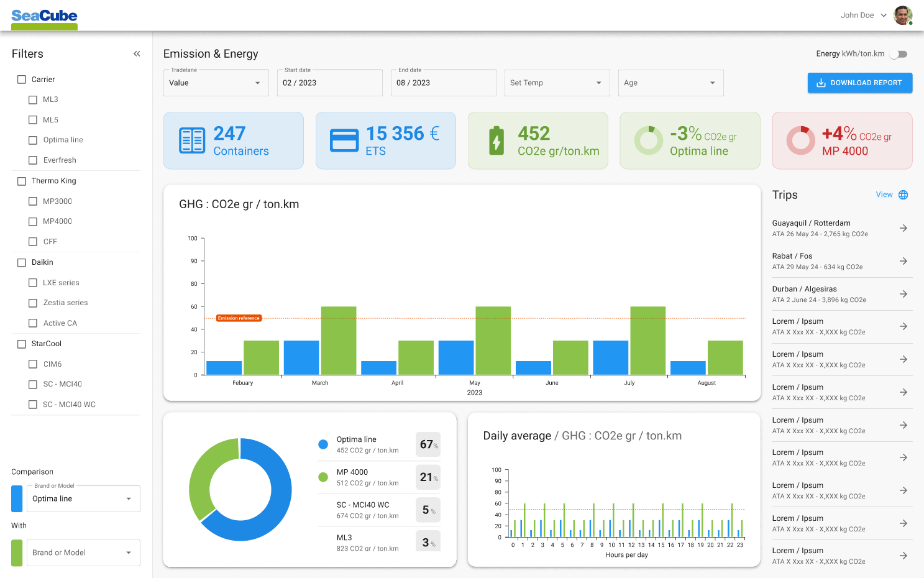Expand the user menu chevron beside John Doe
924x578 pixels.
(x=884, y=16)
